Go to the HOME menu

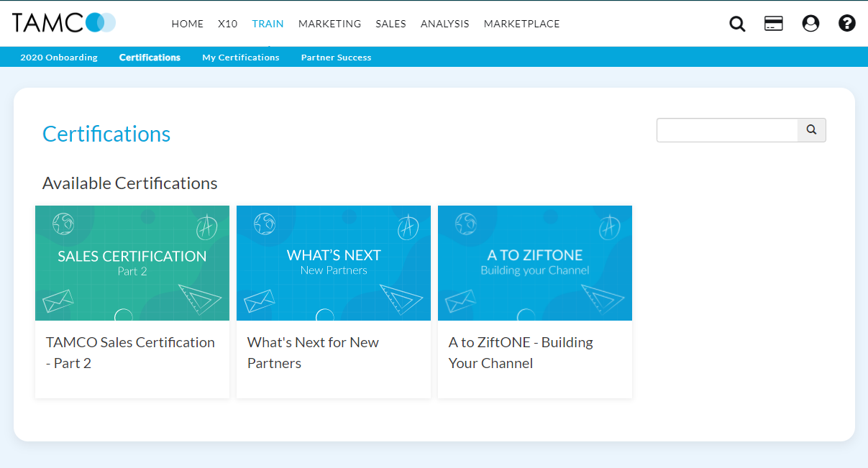188,24
